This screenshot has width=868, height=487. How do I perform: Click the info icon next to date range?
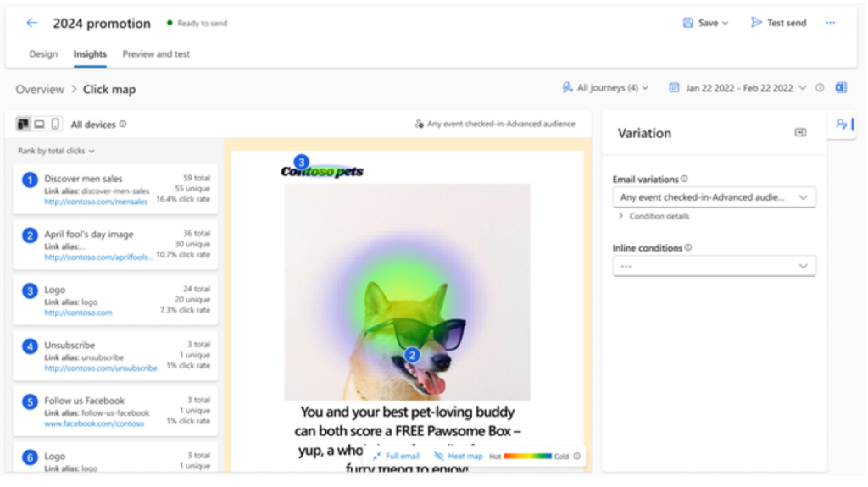[820, 87]
